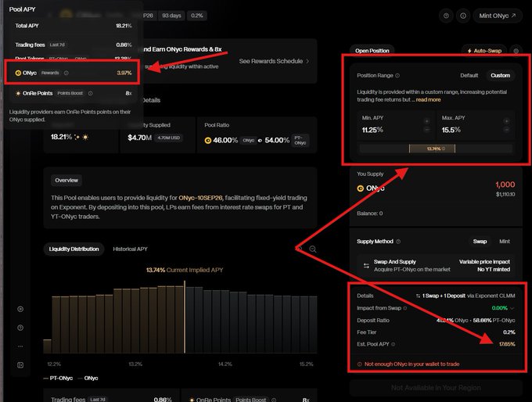Click the info icon left of Mint ONyc

463,16
